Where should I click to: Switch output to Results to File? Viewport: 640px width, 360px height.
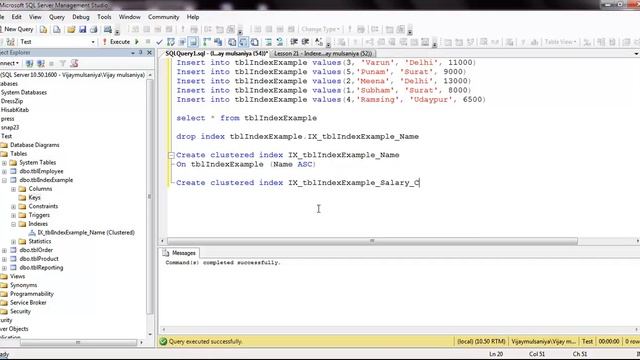254,42
